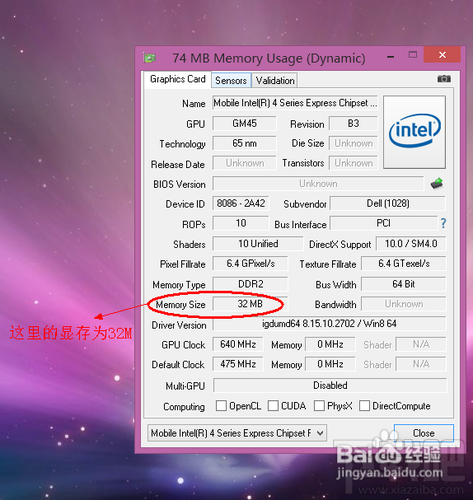Click the BIOS save chip icon
Viewport: 473px width, 500px height.
pos(437,183)
